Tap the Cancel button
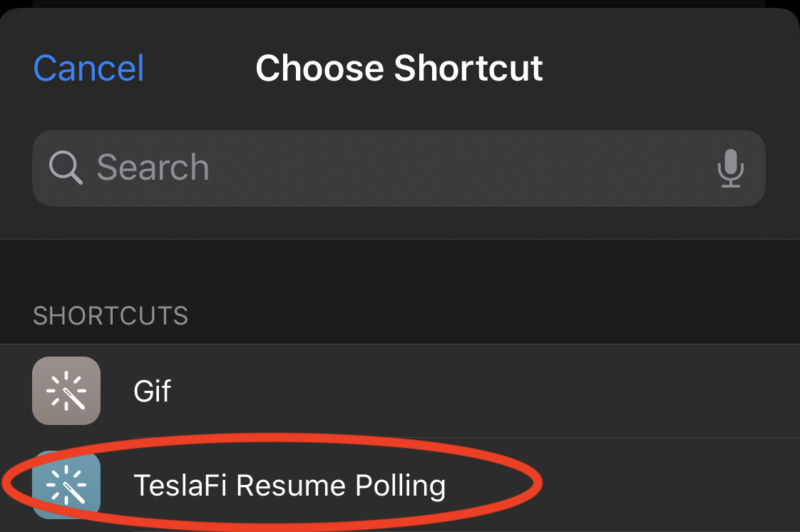This screenshot has height=532, width=800. coord(89,68)
